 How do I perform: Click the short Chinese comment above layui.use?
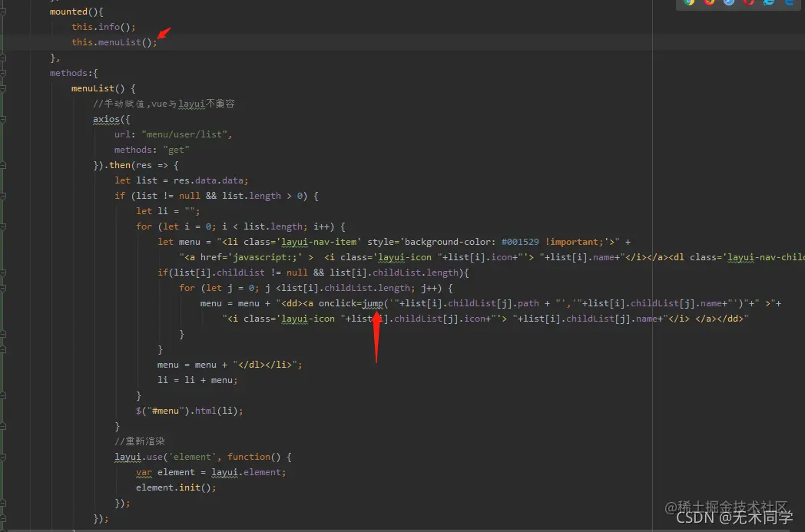pyautogui.click(x=139, y=441)
